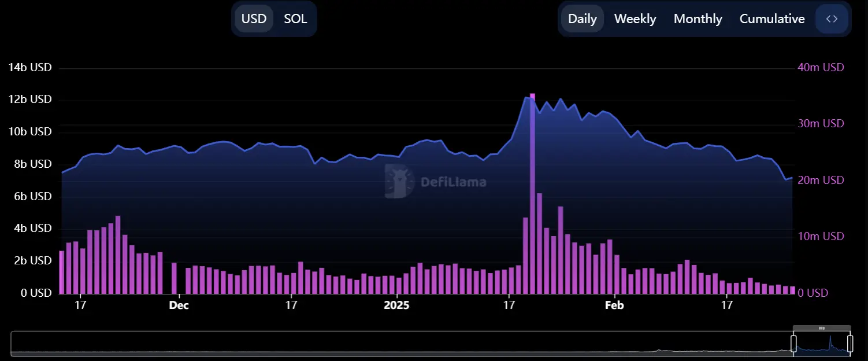Click the DefiLlama llama logo watermark
Viewport: 868px width, 361px height.
(x=400, y=182)
